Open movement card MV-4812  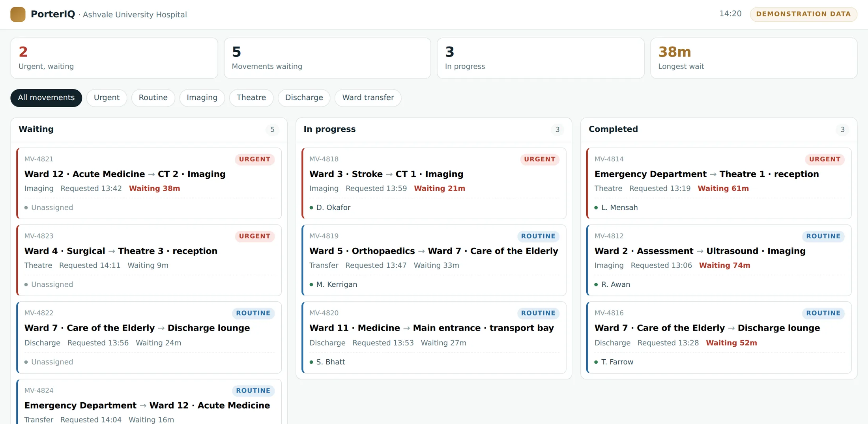tap(719, 260)
